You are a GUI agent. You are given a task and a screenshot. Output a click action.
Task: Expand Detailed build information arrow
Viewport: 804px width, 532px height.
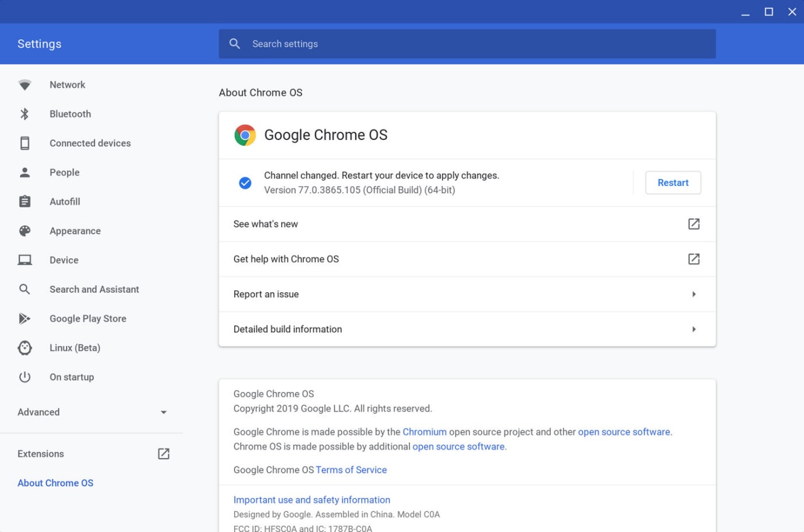pos(693,329)
